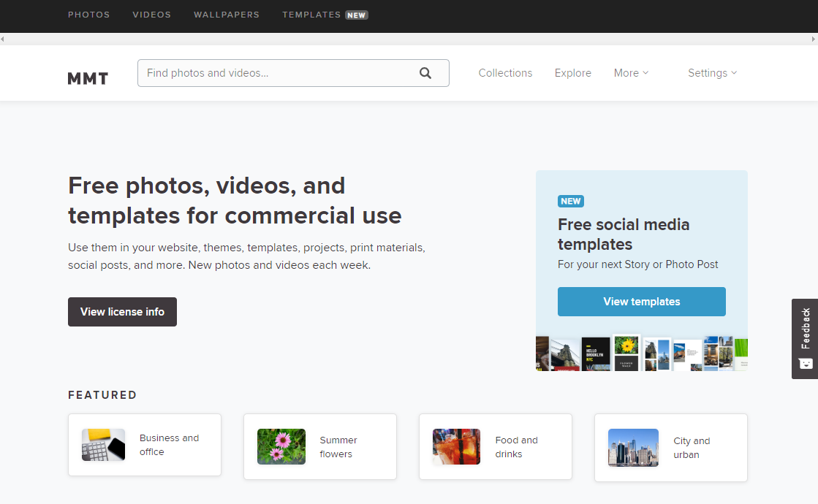The width and height of the screenshot is (818, 504).
Task: Select the Food and drinks label
Action: click(517, 447)
